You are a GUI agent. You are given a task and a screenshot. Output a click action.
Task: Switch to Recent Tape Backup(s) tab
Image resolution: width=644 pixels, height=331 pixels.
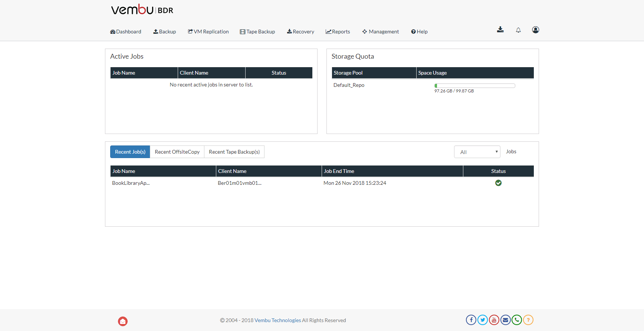pos(234,152)
